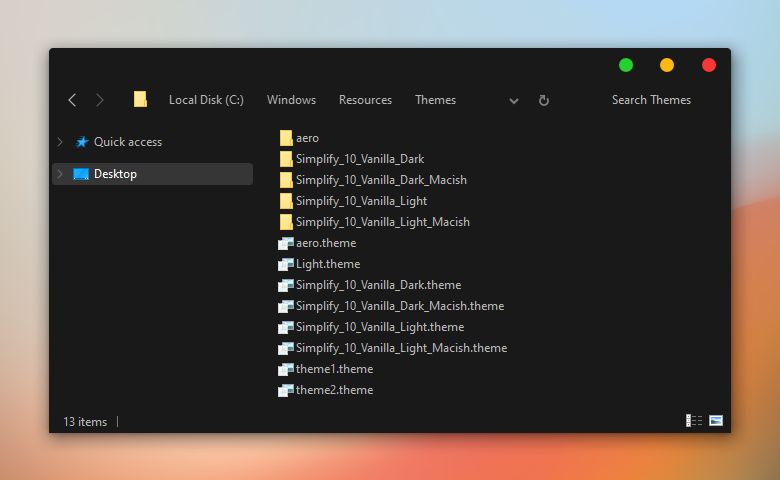Select the Light.theme file

coord(328,264)
